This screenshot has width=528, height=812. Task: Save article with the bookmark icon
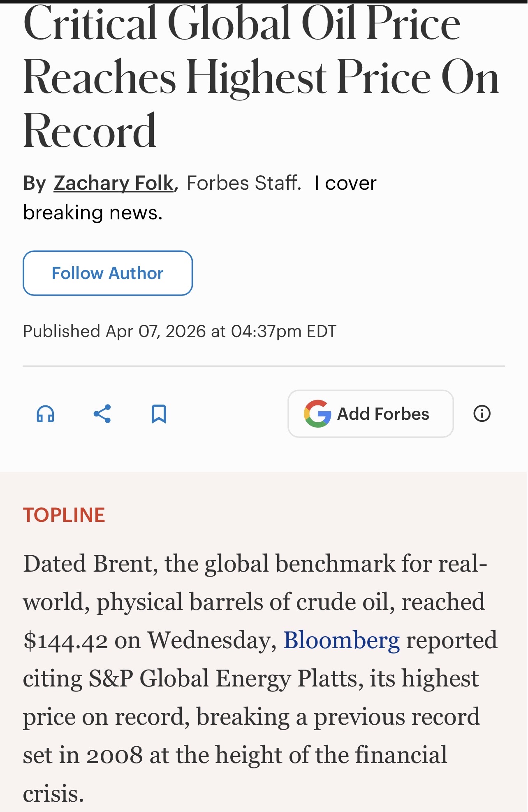(159, 414)
